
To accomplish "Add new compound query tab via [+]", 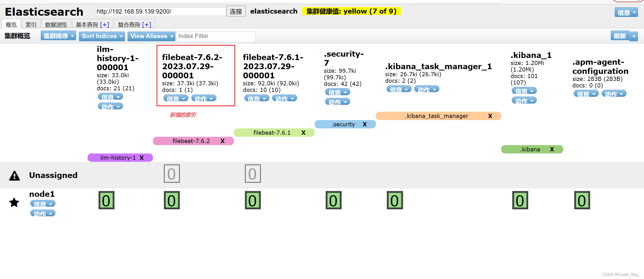I will tap(147, 25).
